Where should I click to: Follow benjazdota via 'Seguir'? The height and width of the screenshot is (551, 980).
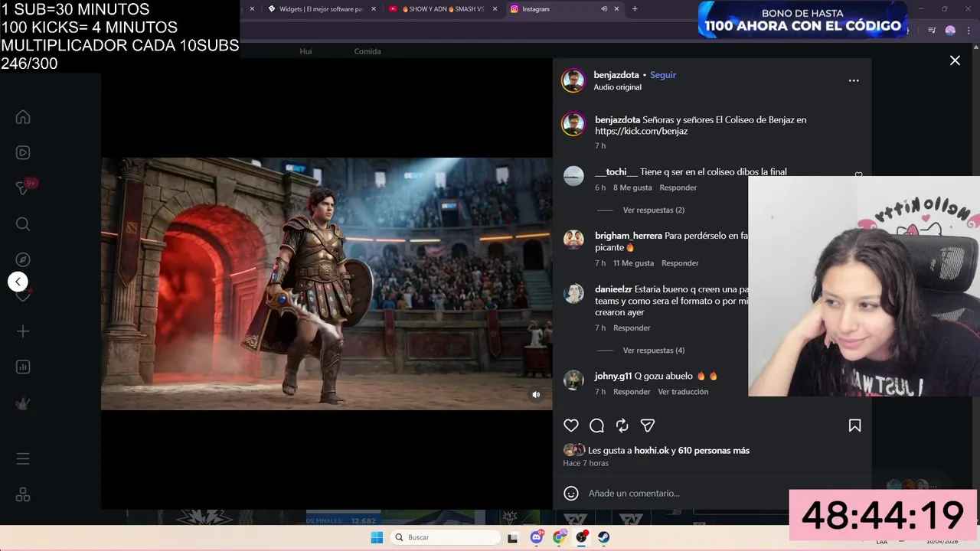pos(663,75)
